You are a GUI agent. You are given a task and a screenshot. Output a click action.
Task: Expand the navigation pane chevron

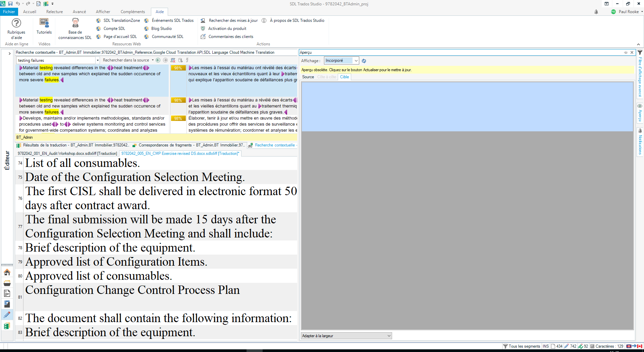9,53
